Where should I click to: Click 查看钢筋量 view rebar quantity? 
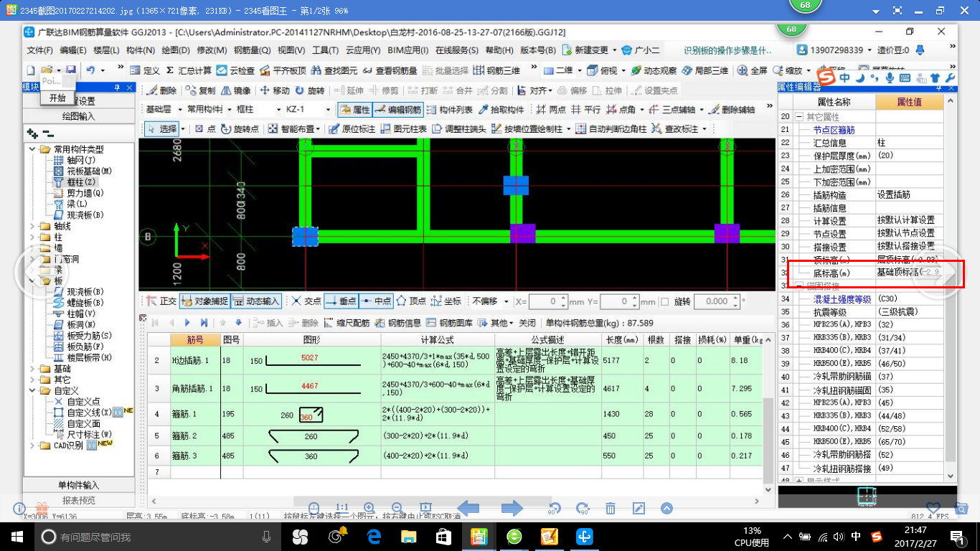(390, 70)
